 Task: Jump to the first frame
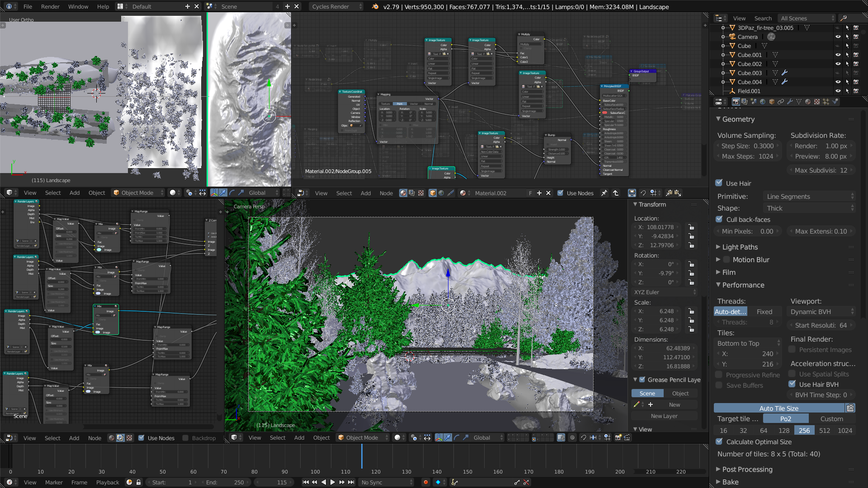(306, 482)
